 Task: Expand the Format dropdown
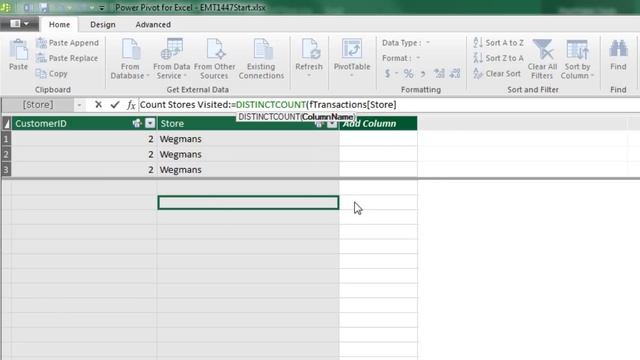pos(418,58)
